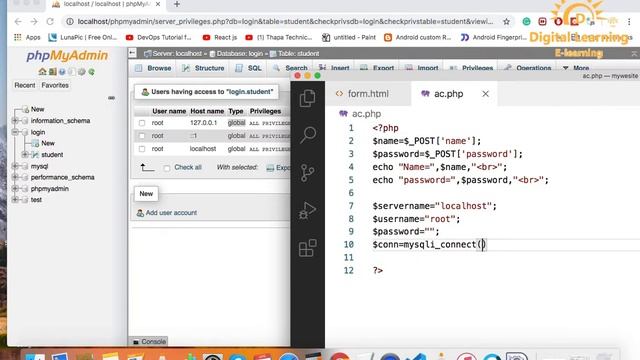Open the Browse tab

pyautogui.click(x=153, y=68)
